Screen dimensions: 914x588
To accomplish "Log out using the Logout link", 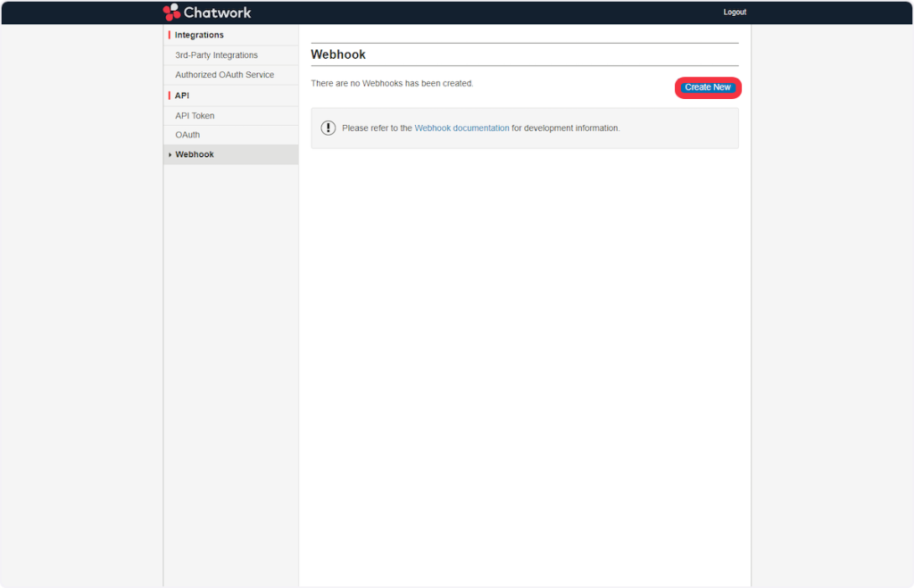I will 734,12.
